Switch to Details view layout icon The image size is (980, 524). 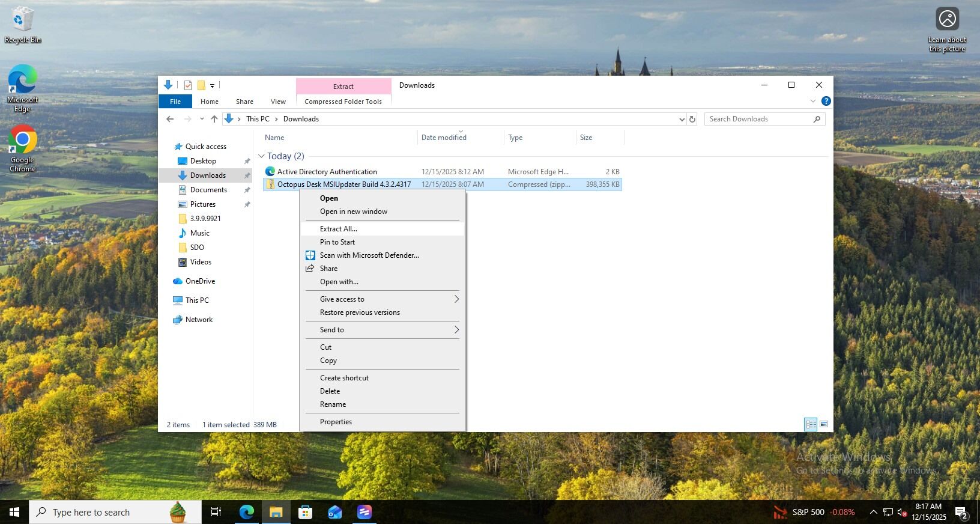click(811, 425)
